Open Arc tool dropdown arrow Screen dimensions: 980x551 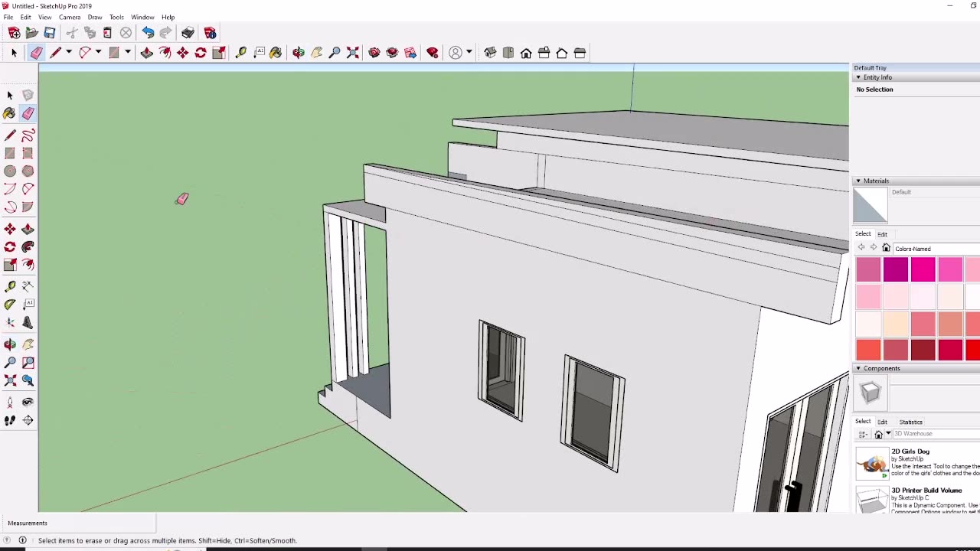pyautogui.click(x=98, y=53)
